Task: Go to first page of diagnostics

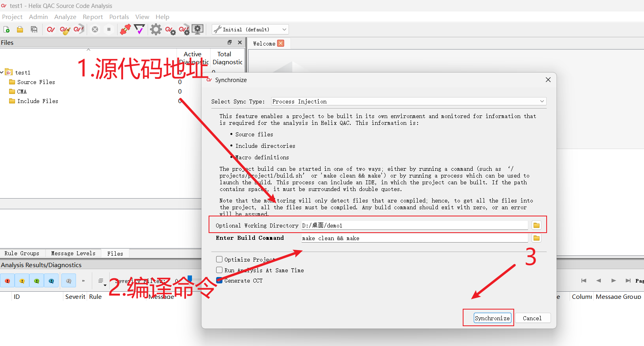Action: click(583, 281)
